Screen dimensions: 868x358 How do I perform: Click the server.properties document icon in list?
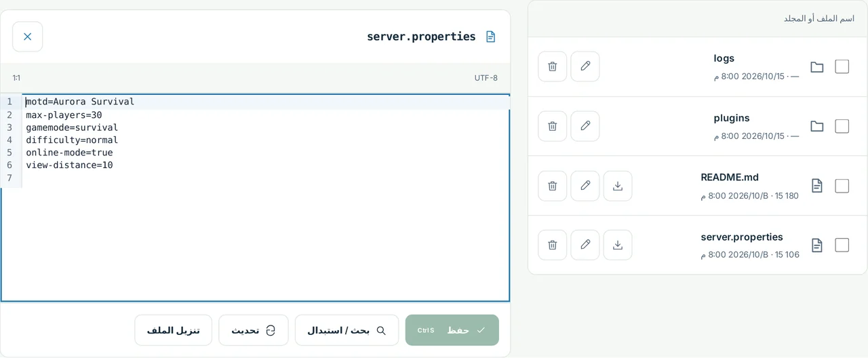tap(817, 245)
